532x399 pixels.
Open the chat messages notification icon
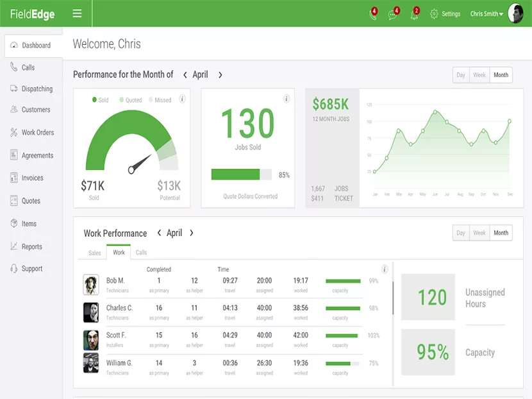click(x=393, y=15)
